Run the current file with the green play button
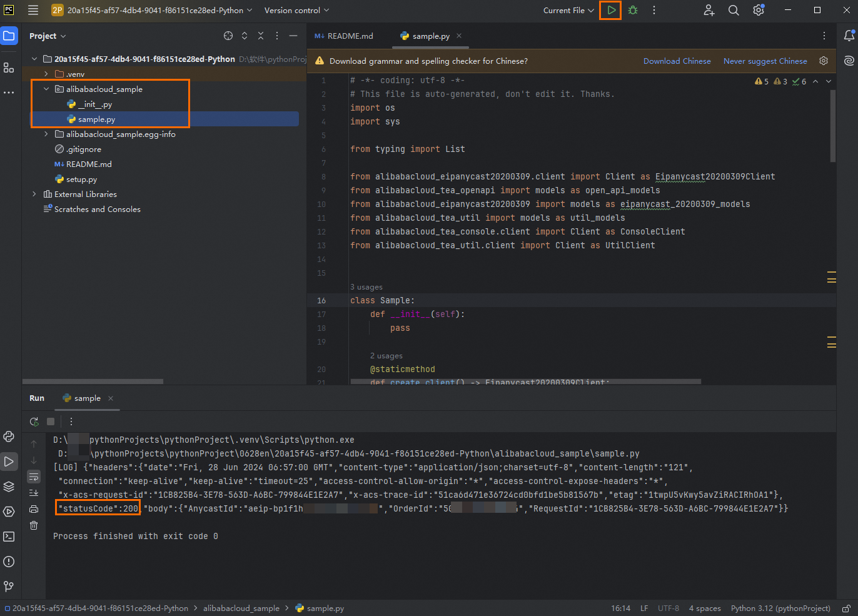 pyautogui.click(x=611, y=11)
